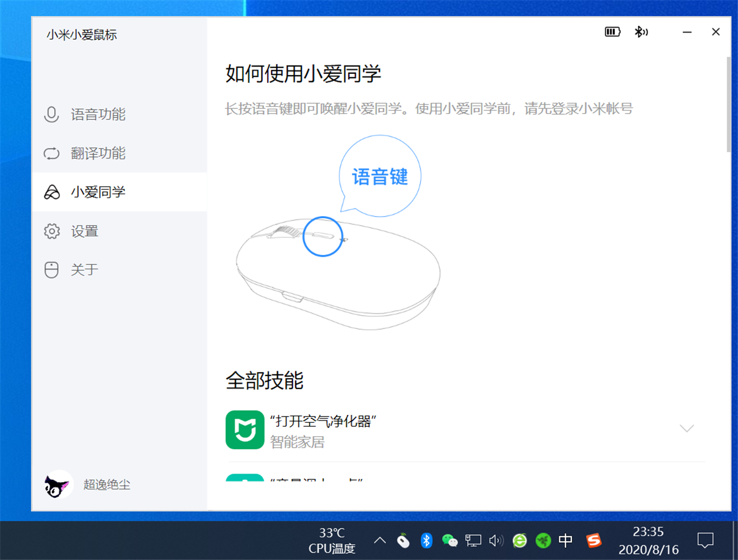Click the green Mijia 智能家居 skill icon
Viewport: 738px width, 560px height.
point(245,430)
